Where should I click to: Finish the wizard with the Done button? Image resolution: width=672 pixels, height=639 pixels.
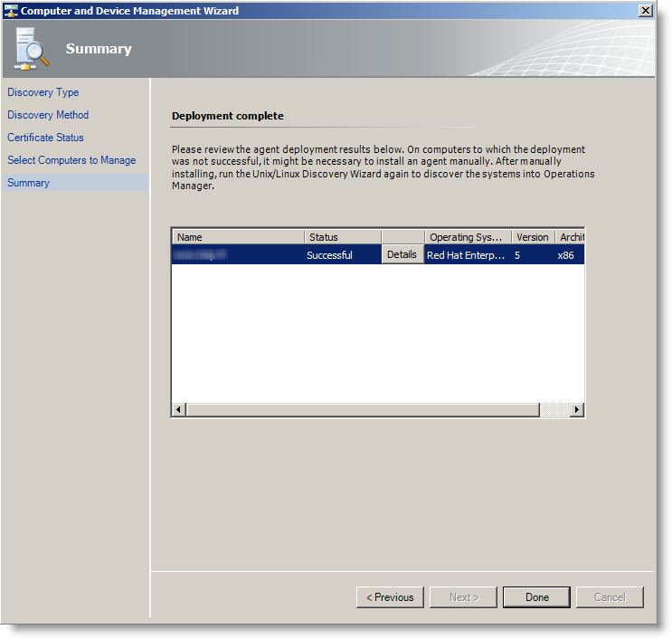tap(536, 597)
